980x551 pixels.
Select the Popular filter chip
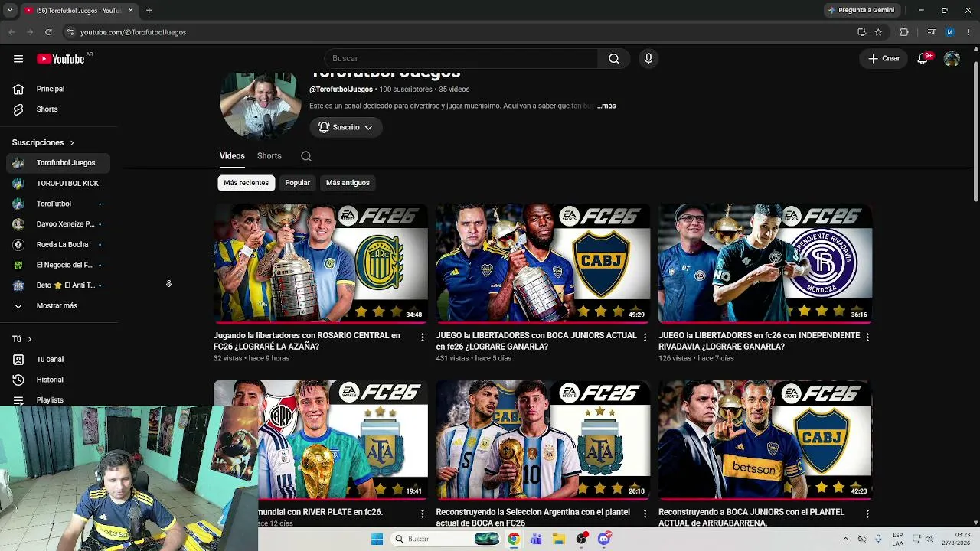coord(298,183)
